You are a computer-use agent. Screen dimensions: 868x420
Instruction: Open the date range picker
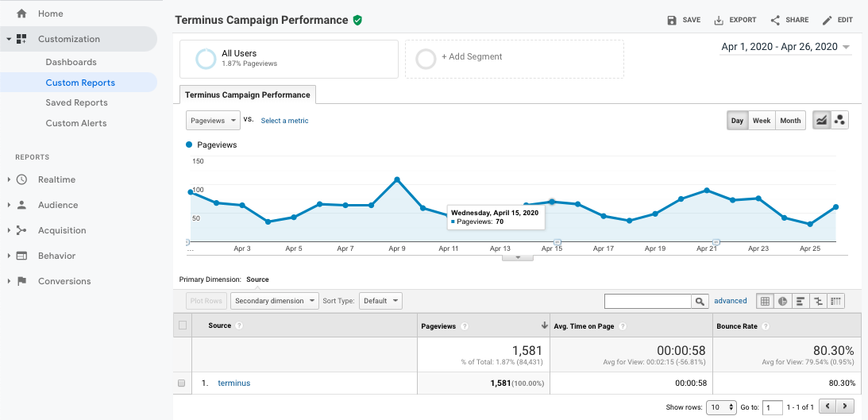pos(785,47)
